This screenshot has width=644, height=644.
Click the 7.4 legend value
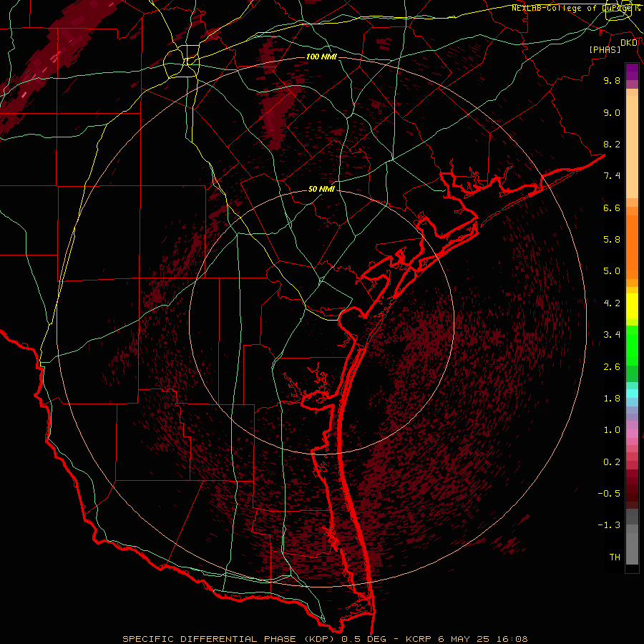(612, 176)
